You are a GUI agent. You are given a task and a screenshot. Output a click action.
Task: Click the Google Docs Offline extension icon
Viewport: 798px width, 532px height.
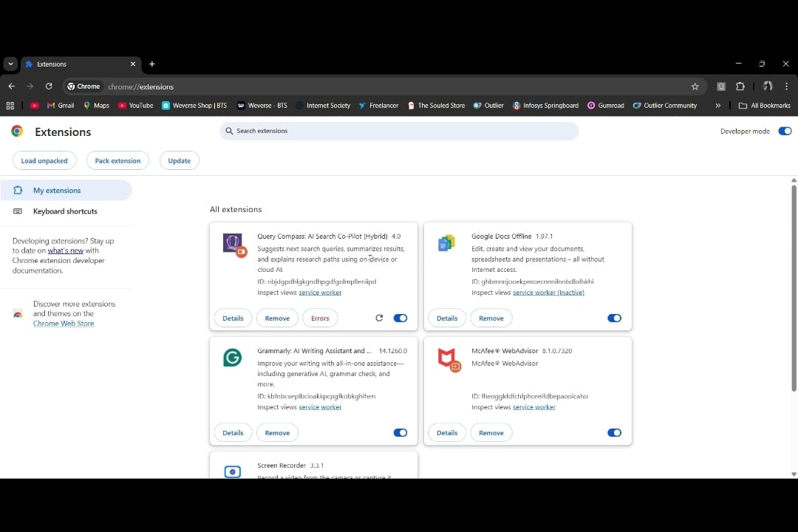446,243
